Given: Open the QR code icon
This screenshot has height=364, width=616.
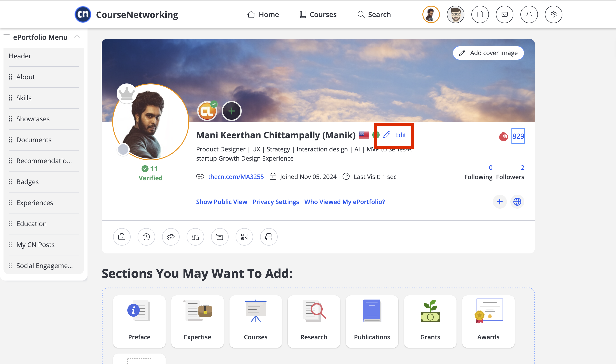Looking at the screenshot, I should (244, 237).
